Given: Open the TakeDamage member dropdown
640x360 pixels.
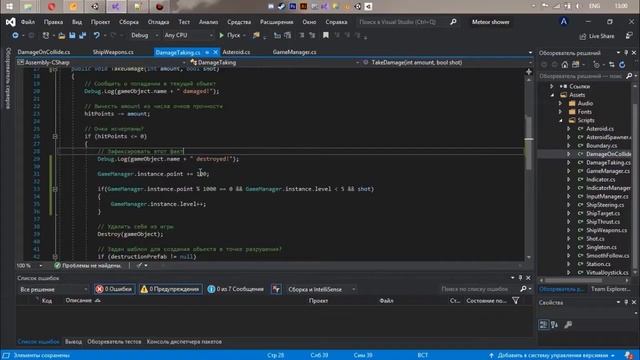Looking at the screenshot, I should pos(447,62).
